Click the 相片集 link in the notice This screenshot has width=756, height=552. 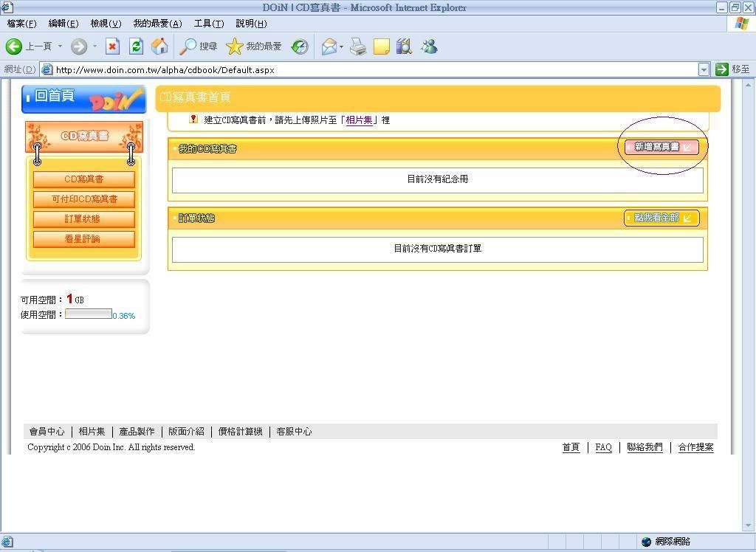click(359, 120)
